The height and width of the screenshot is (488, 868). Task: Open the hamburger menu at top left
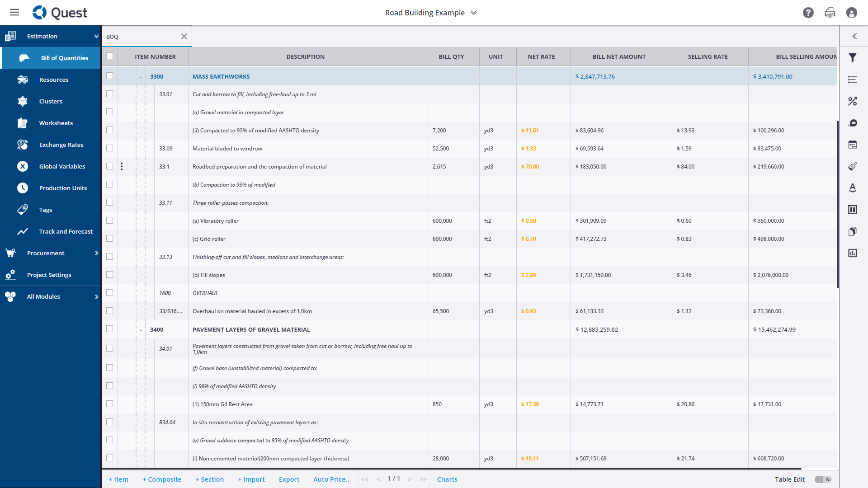pyautogui.click(x=14, y=12)
